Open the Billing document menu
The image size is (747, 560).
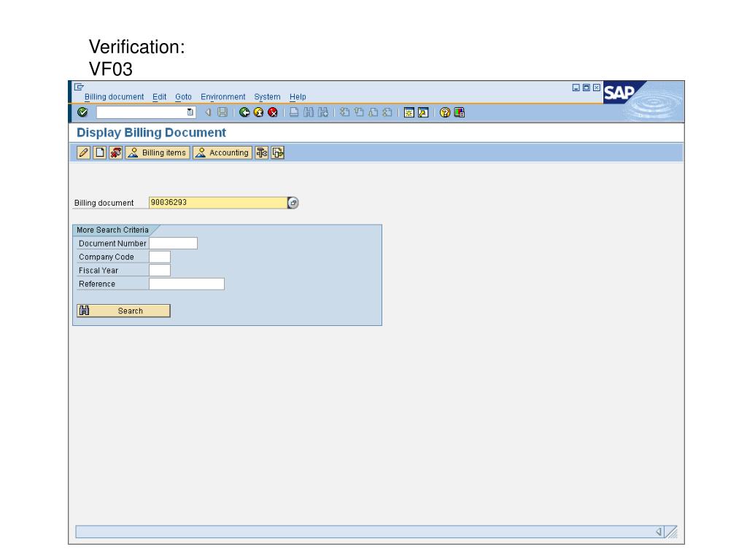[114, 97]
